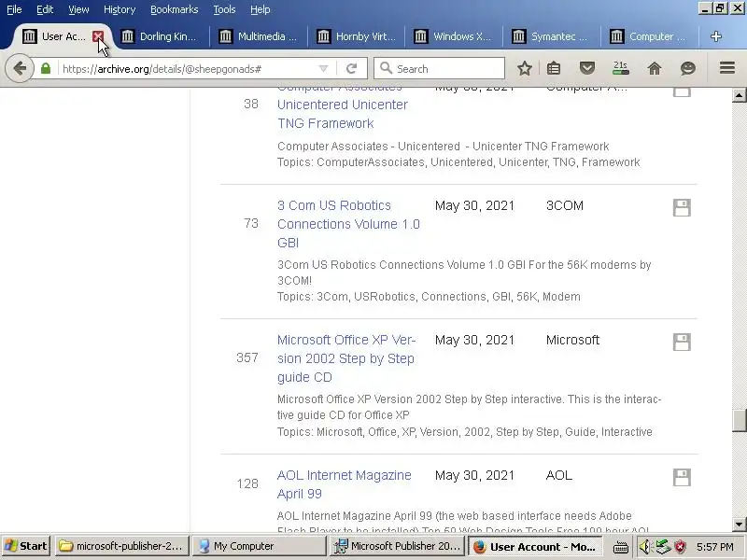Viewport: 747px width, 560px height.
Task: Open 3 Com US Robotics Connections link
Action: click(348, 224)
